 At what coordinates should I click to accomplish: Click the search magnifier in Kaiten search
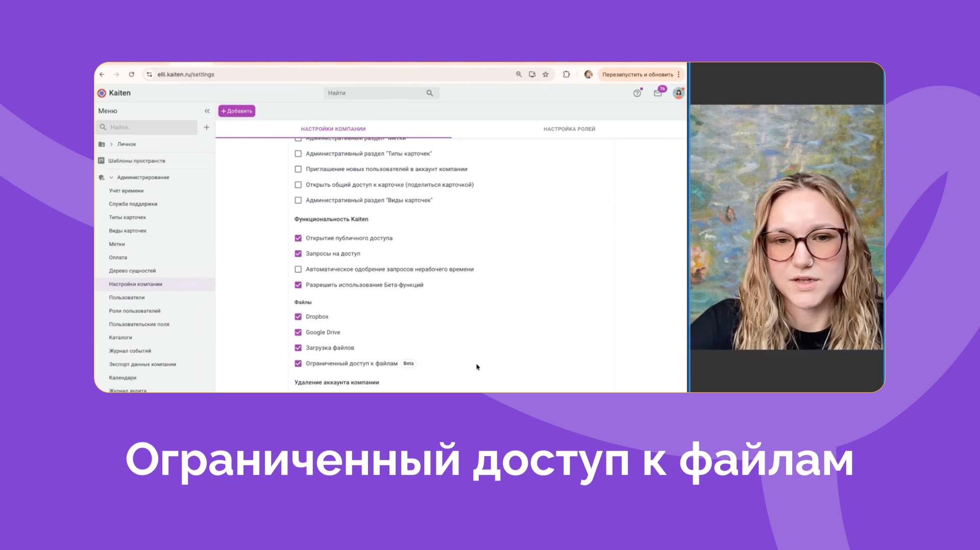(x=430, y=93)
